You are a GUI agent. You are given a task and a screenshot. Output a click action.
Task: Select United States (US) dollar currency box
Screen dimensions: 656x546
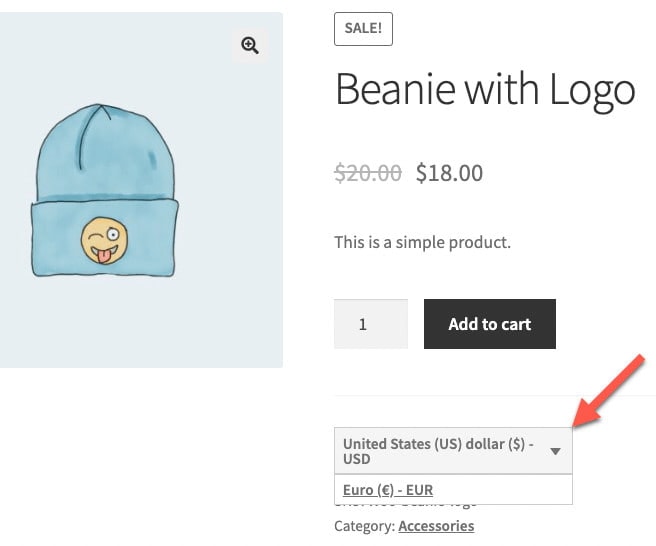[x=453, y=451]
